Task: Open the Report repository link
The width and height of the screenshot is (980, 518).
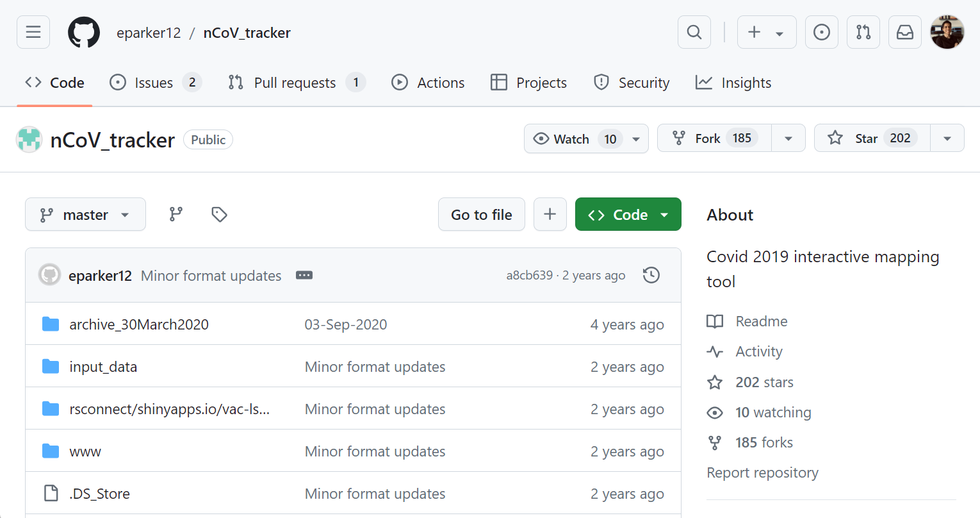Action: pos(762,472)
